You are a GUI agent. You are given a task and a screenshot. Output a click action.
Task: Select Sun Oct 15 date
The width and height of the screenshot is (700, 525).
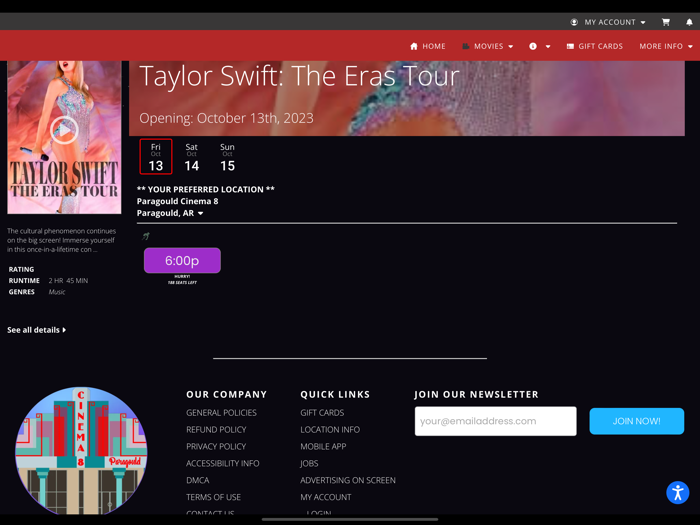227,157
